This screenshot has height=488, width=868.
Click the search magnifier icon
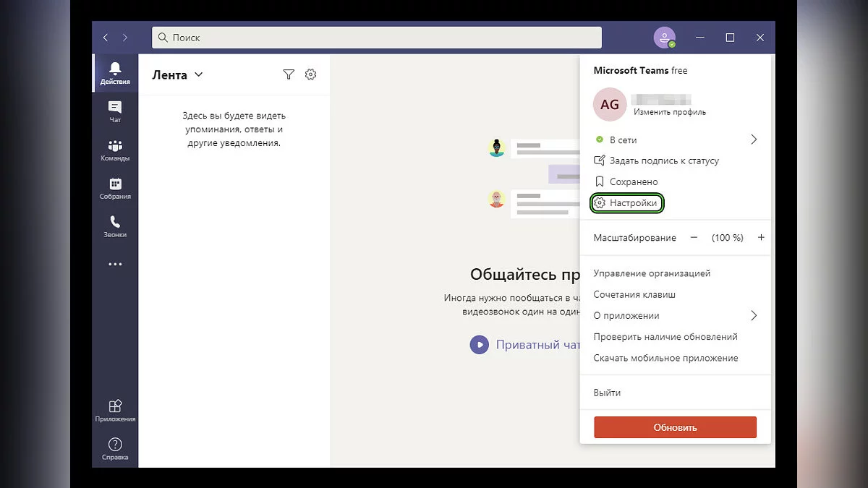coord(163,38)
